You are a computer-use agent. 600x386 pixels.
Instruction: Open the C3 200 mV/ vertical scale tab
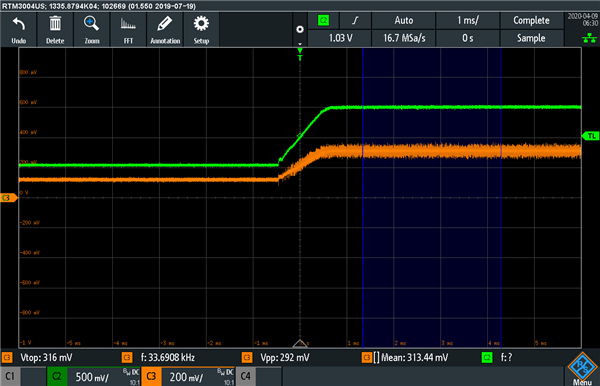tap(188, 376)
